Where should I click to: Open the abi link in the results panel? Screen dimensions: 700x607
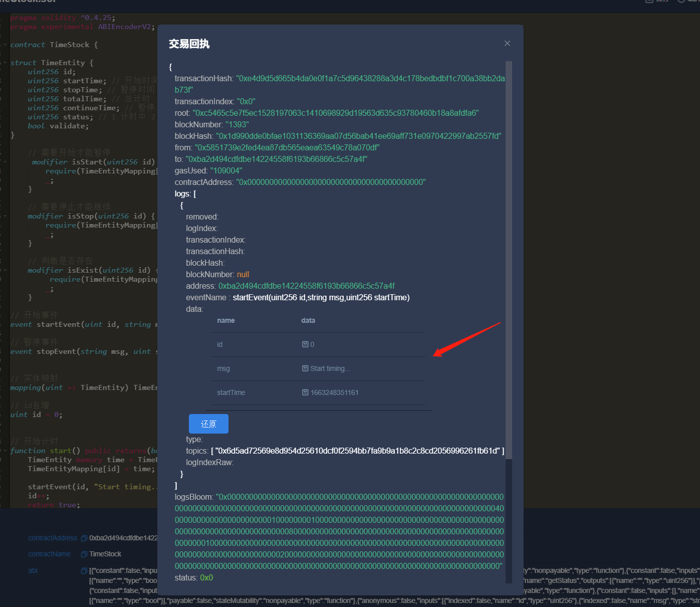[x=33, y=570]
